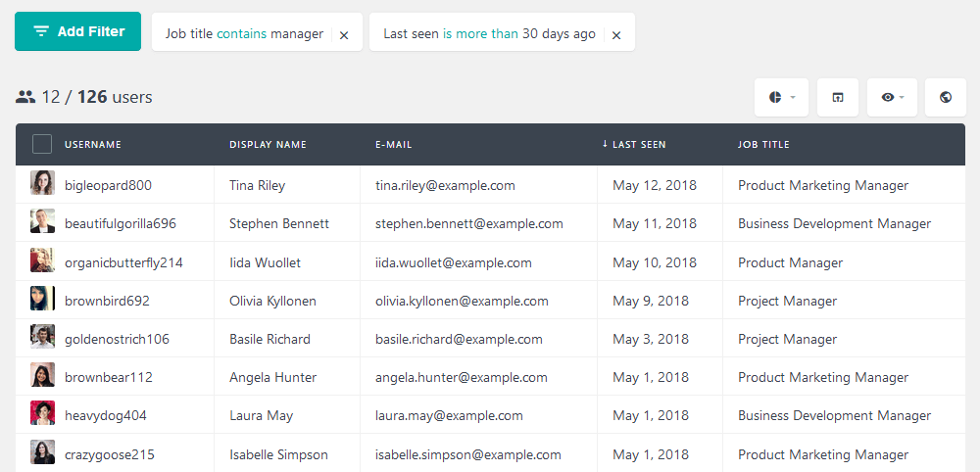Click email iida.wuollet@example.com
980x472 pixels.
[x=454, y=262]
